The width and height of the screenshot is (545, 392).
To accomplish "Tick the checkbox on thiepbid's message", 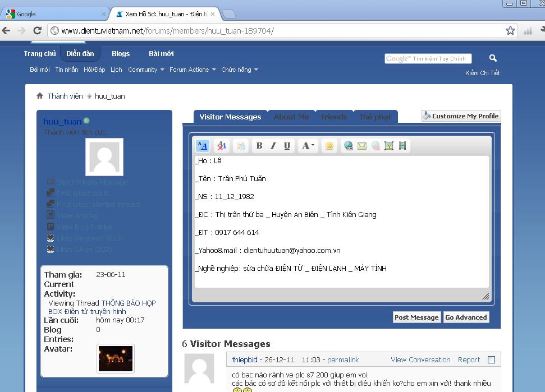I will (491, 359).
